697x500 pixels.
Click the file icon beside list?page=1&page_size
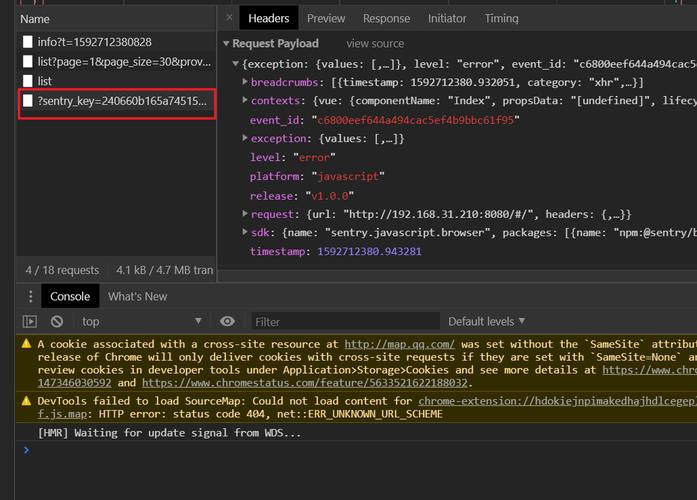coord(28,61)
